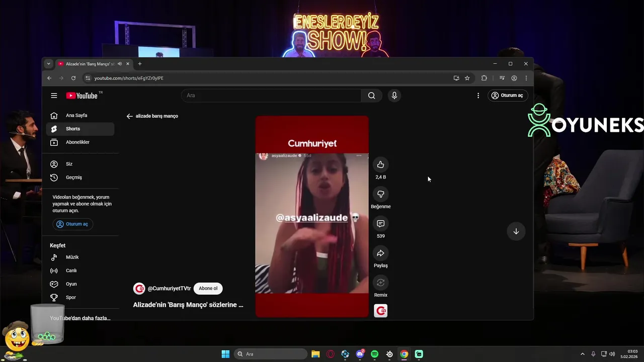
Task: Open Siz in sidebar
Action: (80, 164)
